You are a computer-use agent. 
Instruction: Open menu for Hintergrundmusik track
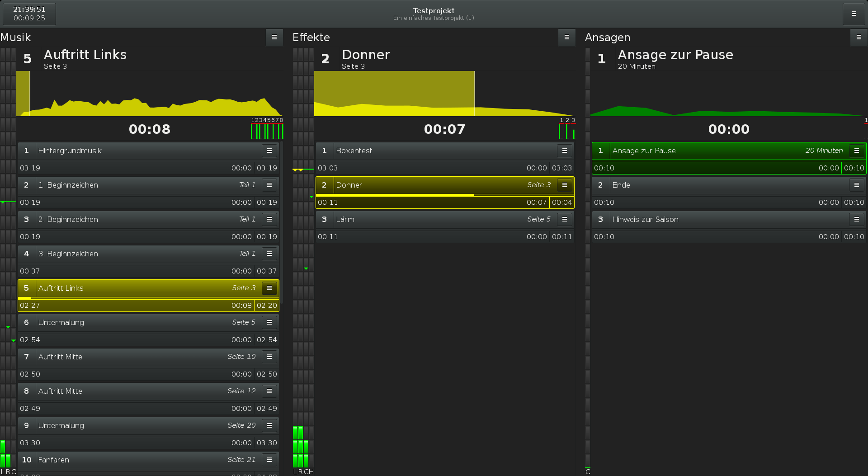coord(269,151)
